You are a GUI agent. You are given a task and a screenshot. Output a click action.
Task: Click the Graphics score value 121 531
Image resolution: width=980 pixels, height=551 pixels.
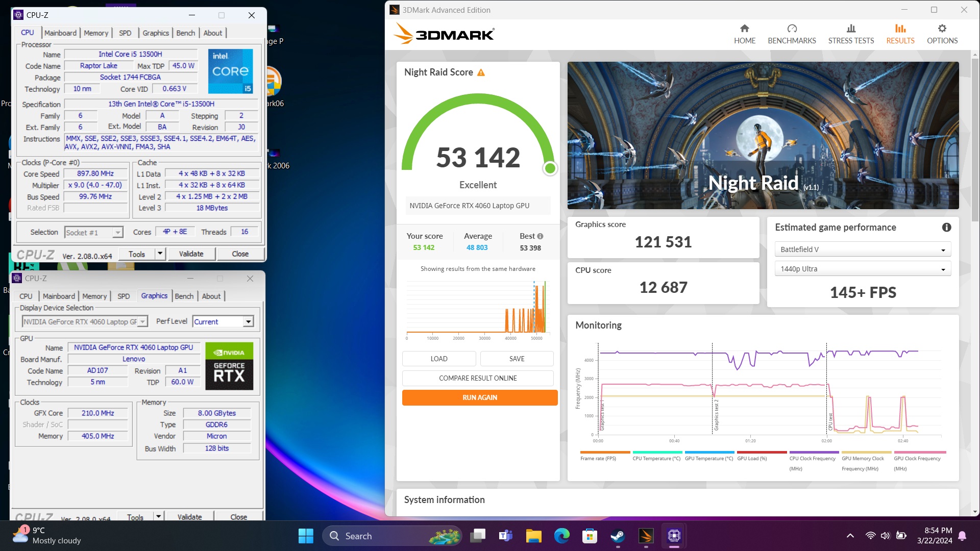click(663, 242)
